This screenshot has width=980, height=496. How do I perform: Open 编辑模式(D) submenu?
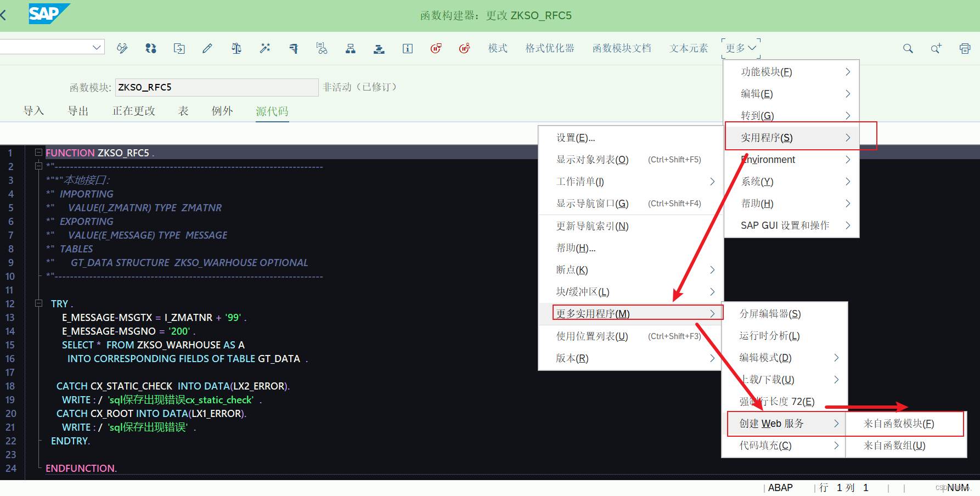tap(785, 358)
